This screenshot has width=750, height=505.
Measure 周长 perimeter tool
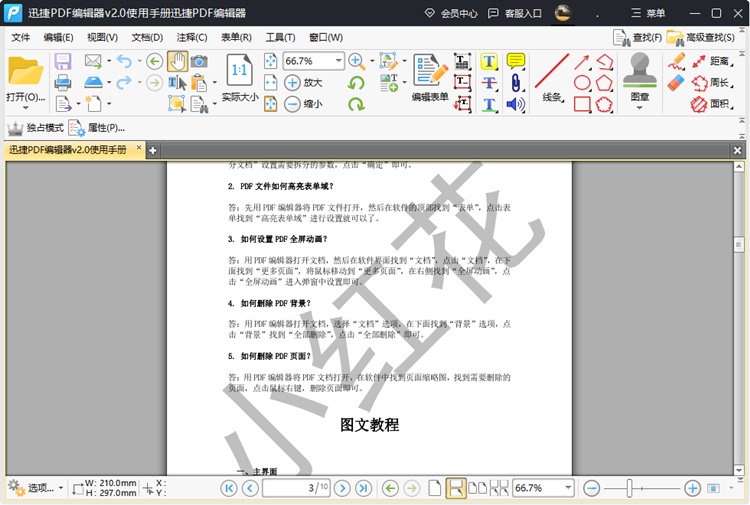coord(713,83)
